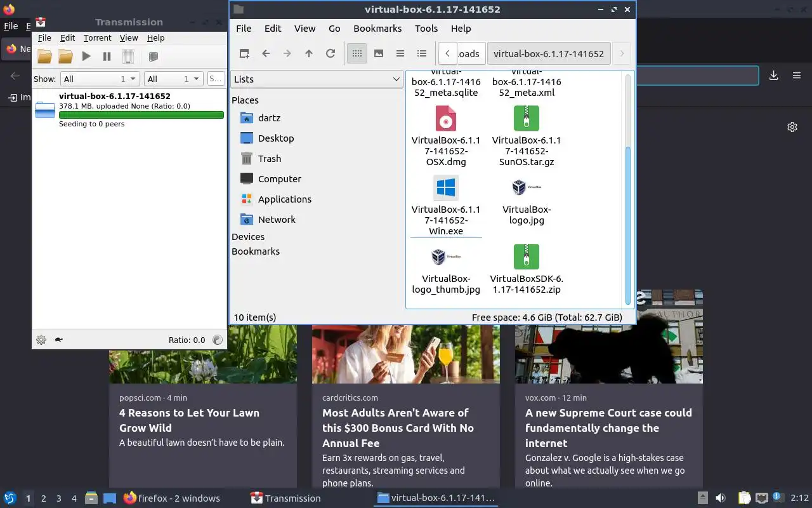Open Transmission Edit menu

coord(67,38)
